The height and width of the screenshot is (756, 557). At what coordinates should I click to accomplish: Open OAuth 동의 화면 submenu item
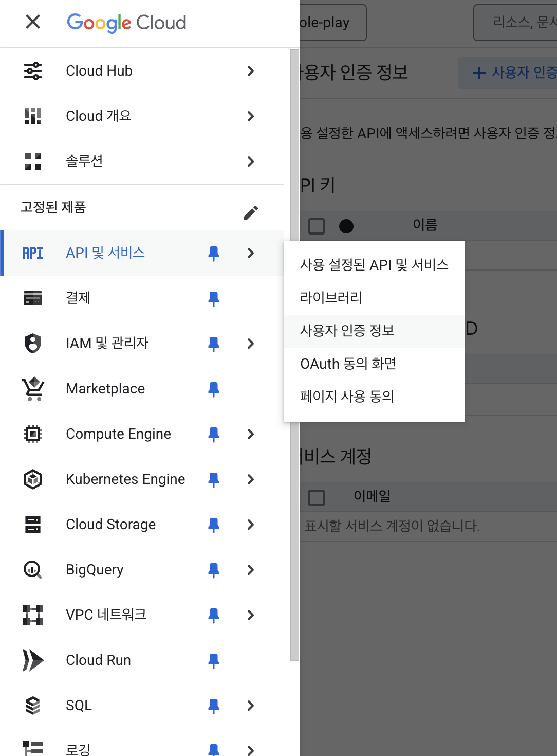pyautogui.click(x=374, y=364)
